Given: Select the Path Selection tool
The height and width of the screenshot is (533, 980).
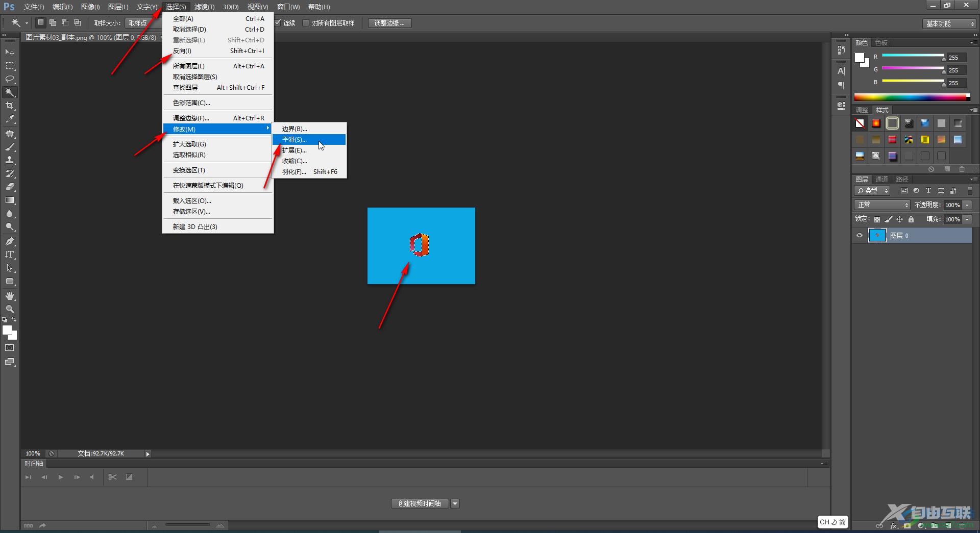Looking at the screenshot, I should coord(10,268).
